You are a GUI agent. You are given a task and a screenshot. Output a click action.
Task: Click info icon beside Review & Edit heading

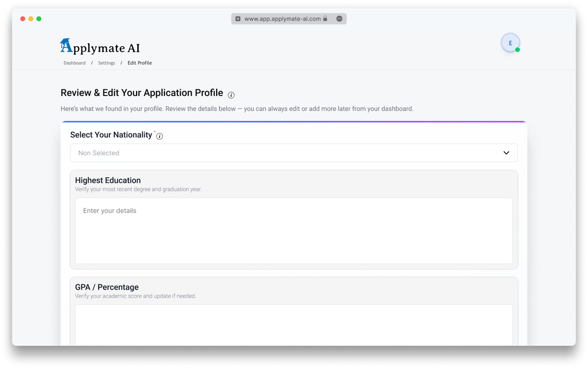(x=231, y=95)
